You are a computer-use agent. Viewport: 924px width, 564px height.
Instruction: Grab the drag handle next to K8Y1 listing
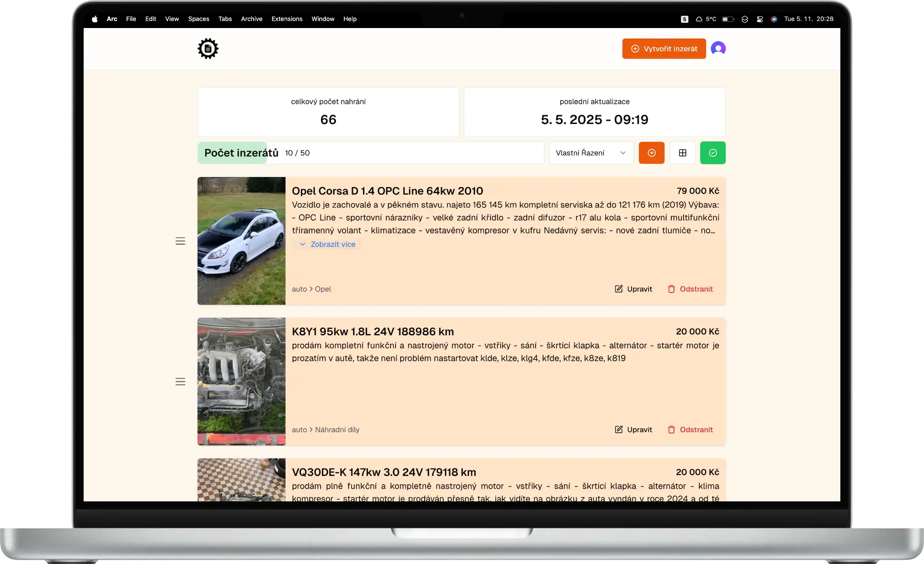(180, 381)
